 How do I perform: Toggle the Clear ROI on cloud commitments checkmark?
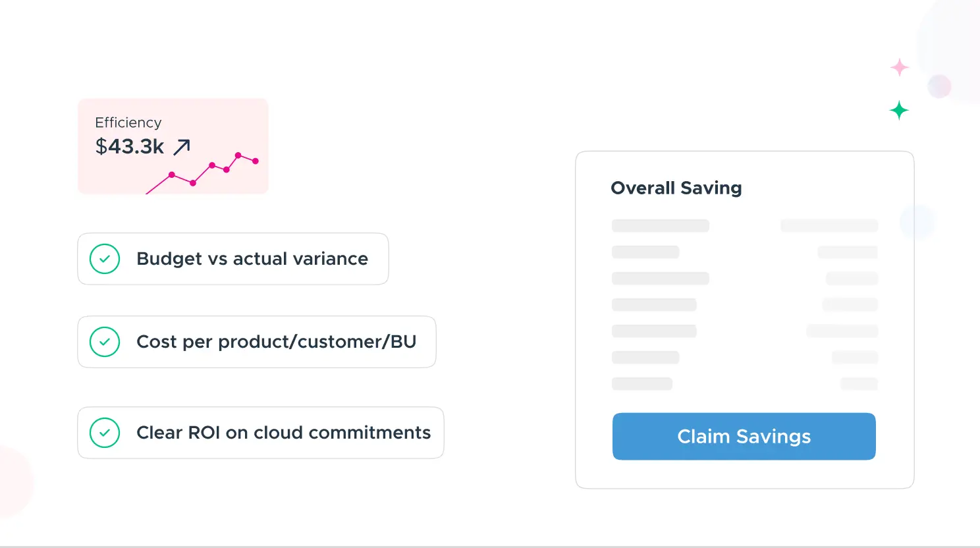pyautogui.click(x=105, y=433)
